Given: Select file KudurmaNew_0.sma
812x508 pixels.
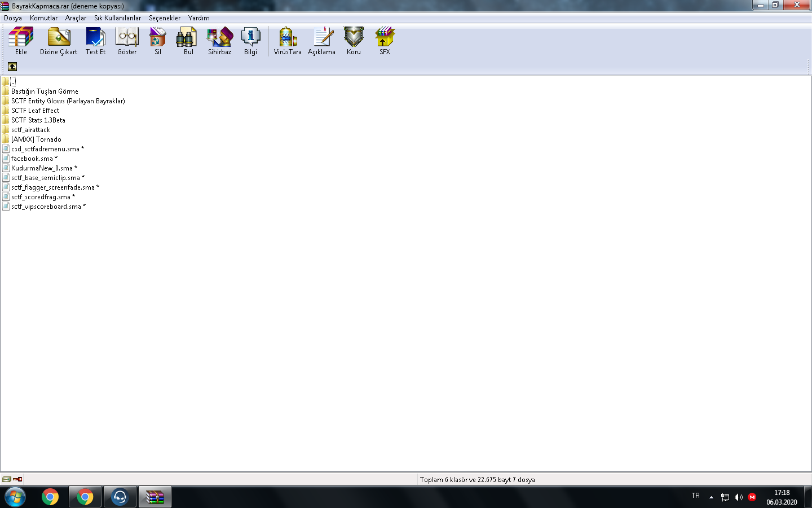Looking at the screenshot, I should (44, 168).
